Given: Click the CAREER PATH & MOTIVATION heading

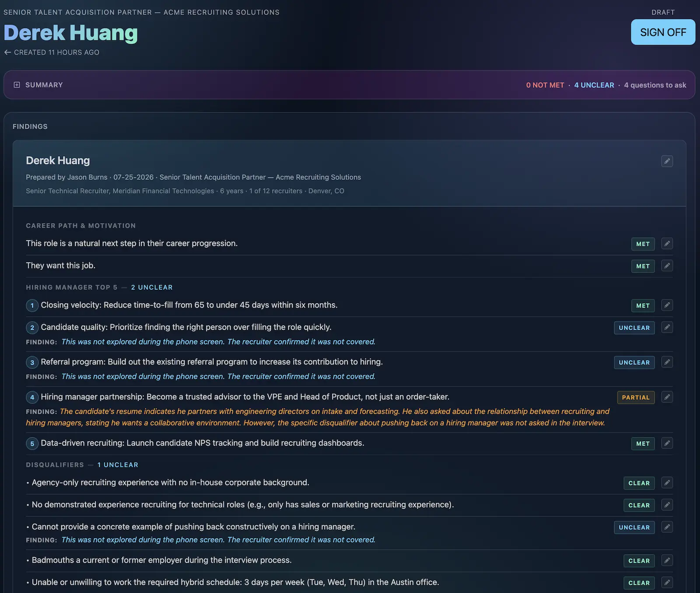Looking at the screenshot, I should pyautogui.click(x=81, y=226).
